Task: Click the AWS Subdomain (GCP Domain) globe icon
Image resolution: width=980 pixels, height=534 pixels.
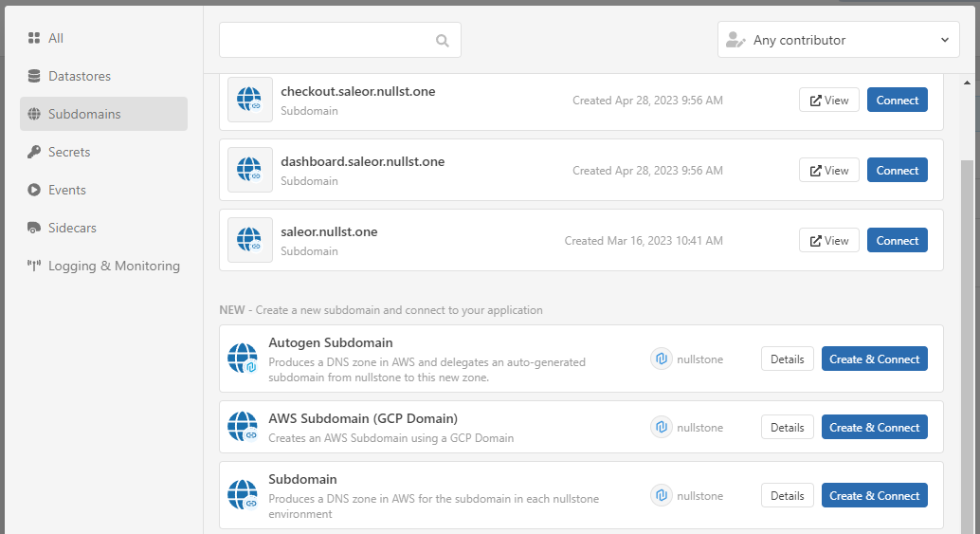Action: (x=243, y=427)
